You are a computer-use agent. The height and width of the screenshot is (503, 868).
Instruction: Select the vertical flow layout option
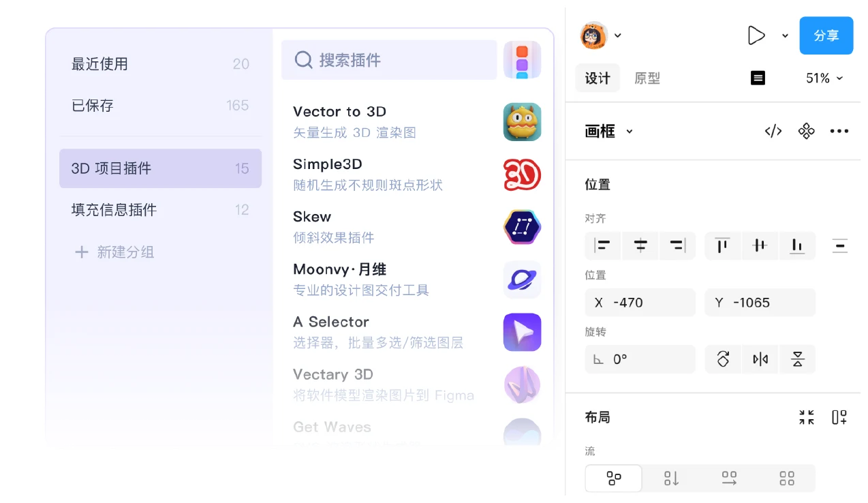coord(672,478)
